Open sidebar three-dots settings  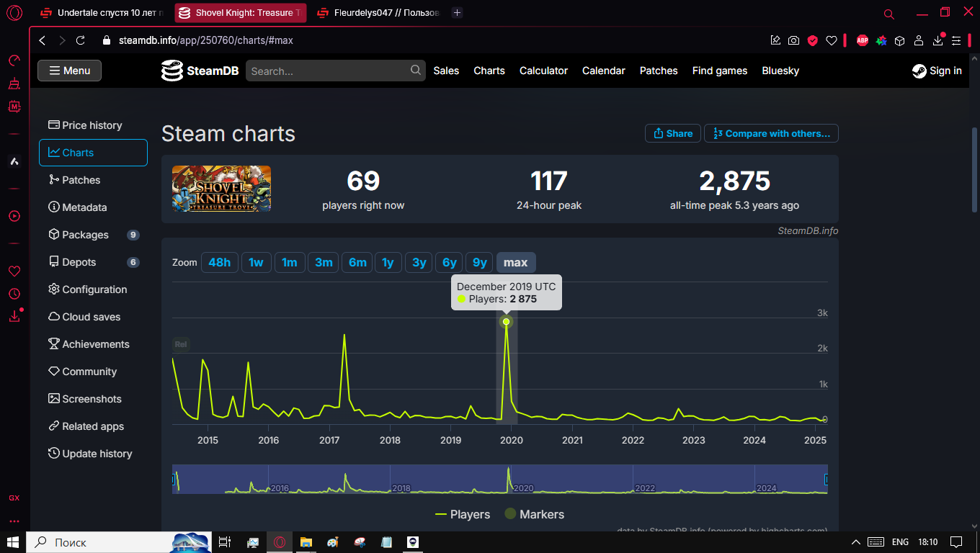[x=14, y=521]
